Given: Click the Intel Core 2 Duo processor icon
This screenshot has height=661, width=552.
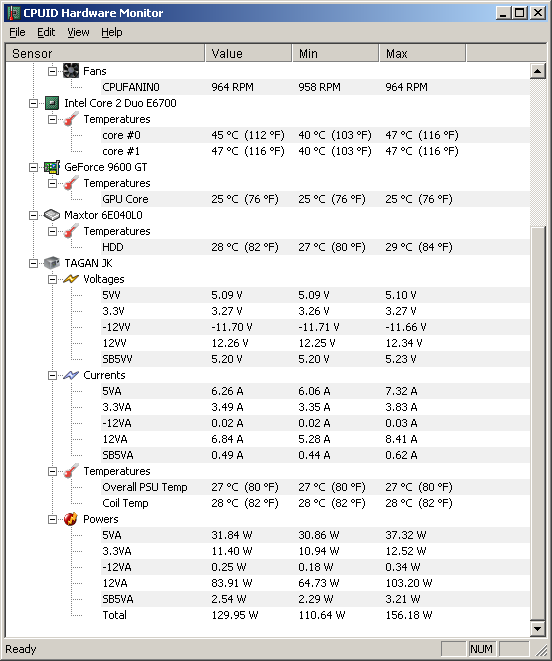Looking at the screenshot, I should coord(52,103).
